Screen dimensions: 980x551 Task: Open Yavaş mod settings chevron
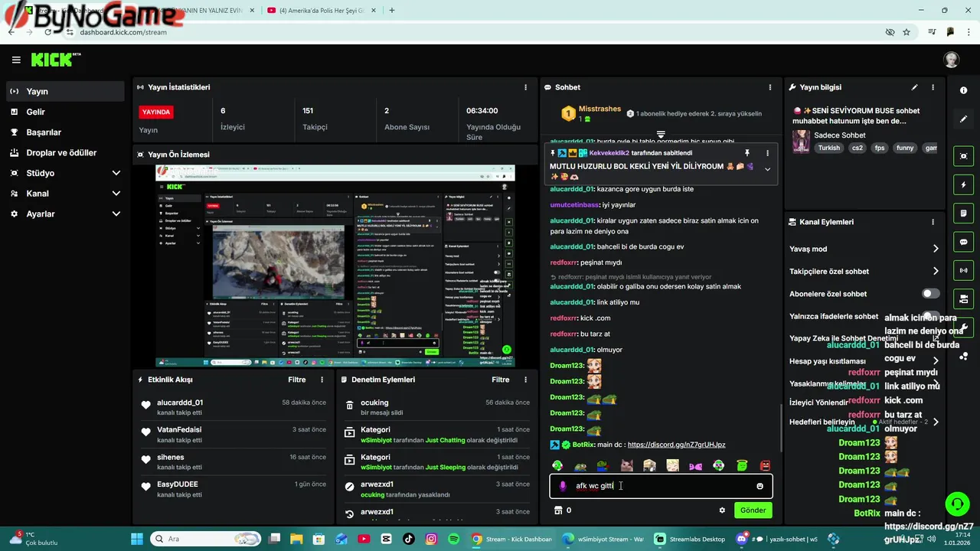936,249
